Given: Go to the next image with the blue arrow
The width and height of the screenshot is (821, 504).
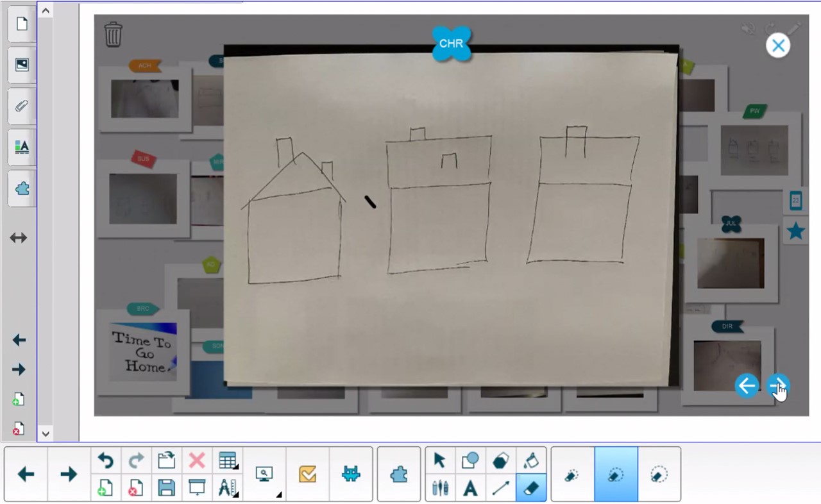Looking at the screenshot, I should 777,385.
